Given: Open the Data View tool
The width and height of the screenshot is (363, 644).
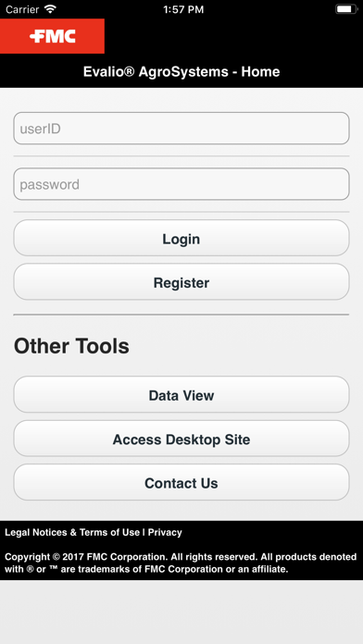Looking at the screenshot, I should coord(181,395).
